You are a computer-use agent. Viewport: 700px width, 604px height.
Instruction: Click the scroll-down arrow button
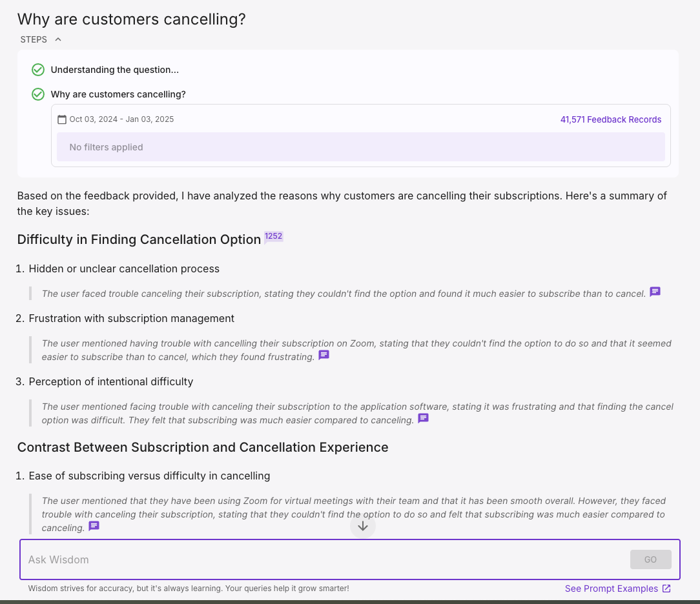pos(363,526)
